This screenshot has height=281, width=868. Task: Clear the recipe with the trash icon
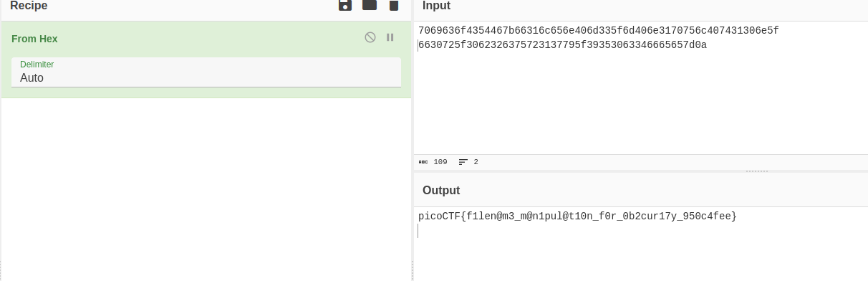pos(393,5)
